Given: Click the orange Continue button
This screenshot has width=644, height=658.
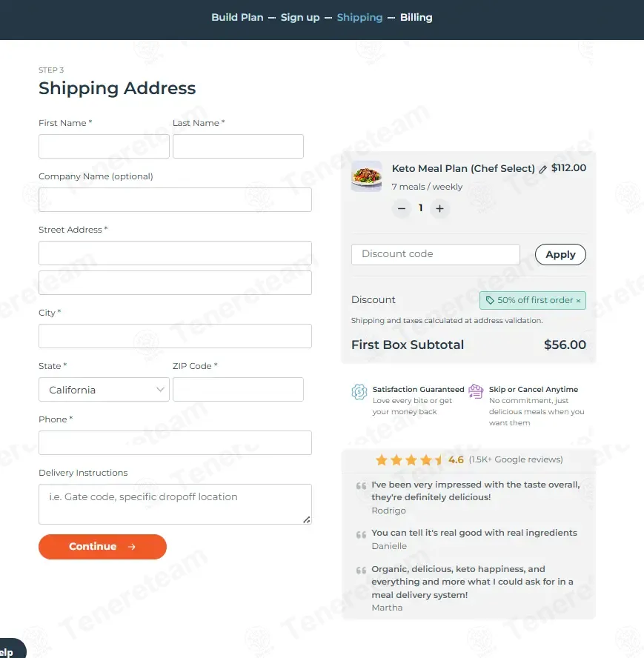Looking at the screenshot, I should [x=102, y=546].
